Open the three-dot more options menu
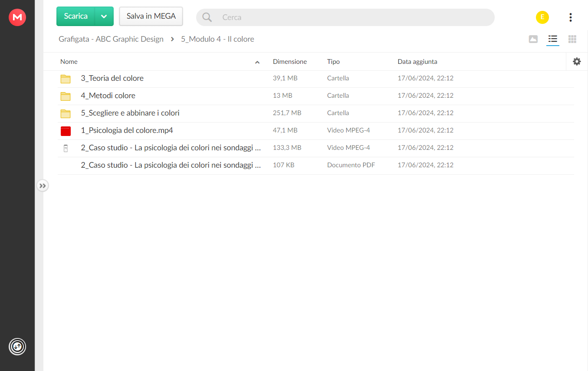Screen dimensions: 588x371 click(x=571, y=17)
